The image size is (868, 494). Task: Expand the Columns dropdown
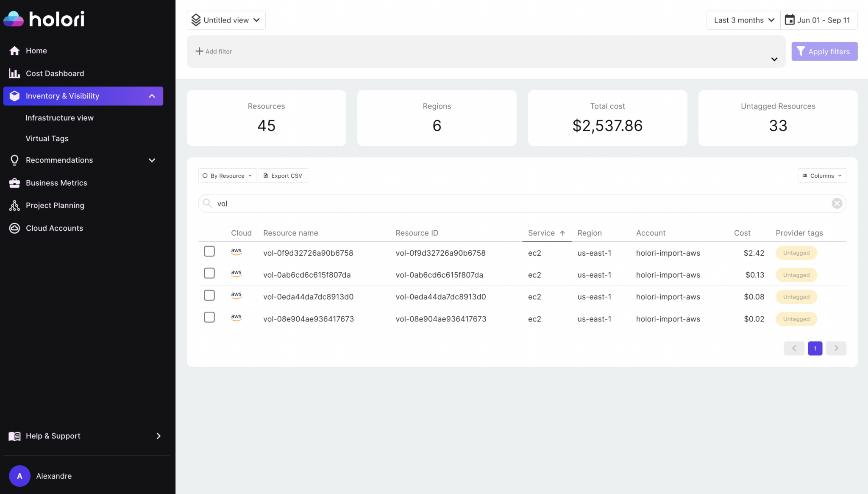pyautogui.click(x=821, y=176)
